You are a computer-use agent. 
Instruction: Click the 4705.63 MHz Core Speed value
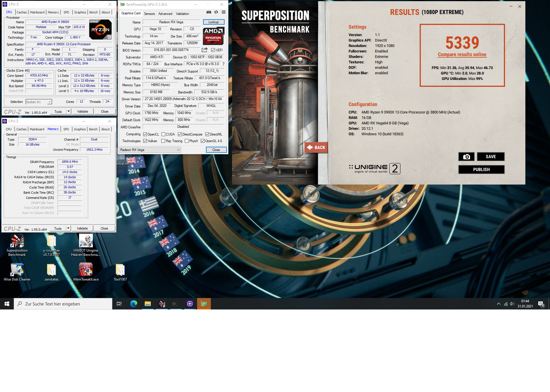39,76
